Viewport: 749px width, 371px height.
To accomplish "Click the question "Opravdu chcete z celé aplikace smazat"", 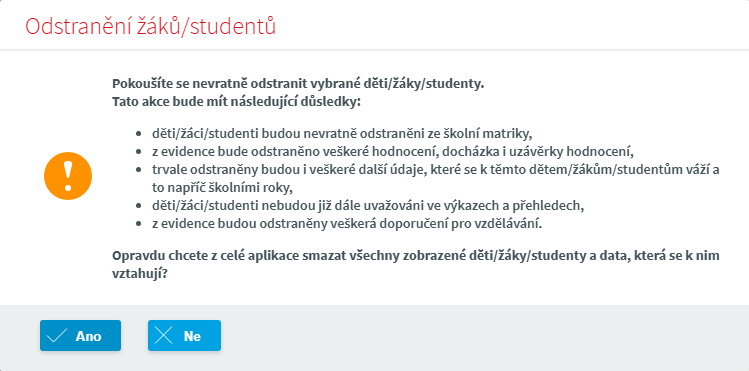I will (416, 255).
